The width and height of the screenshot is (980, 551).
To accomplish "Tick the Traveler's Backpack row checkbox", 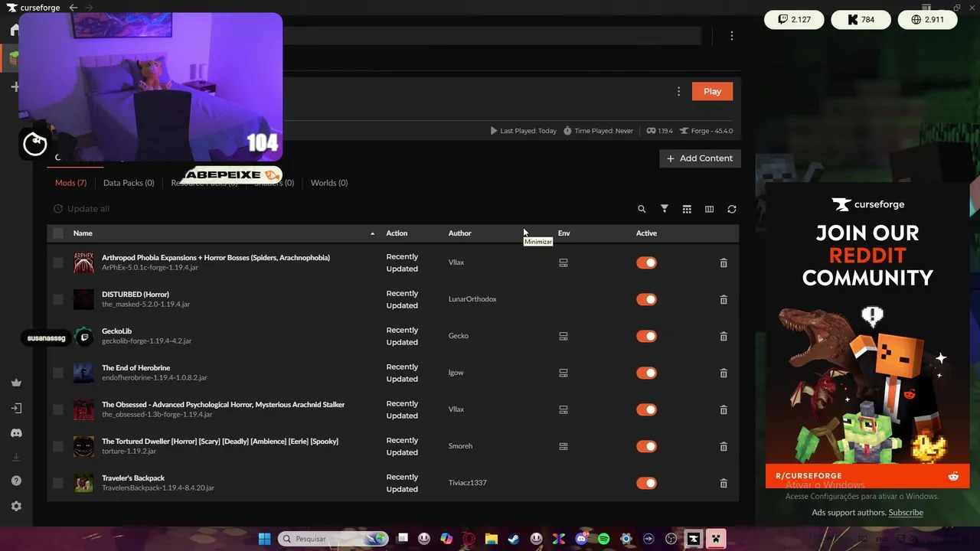I will pyautogui.click(x=58, y=483).
